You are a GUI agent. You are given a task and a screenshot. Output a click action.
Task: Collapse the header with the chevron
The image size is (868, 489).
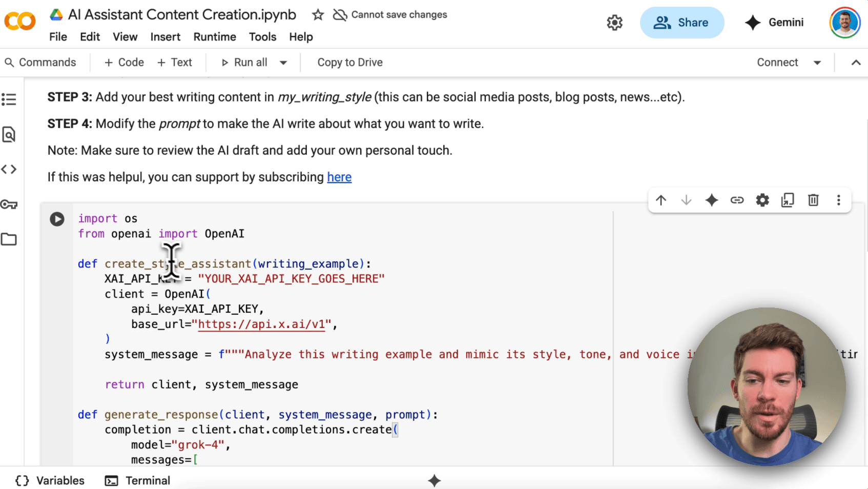point(856,63)
